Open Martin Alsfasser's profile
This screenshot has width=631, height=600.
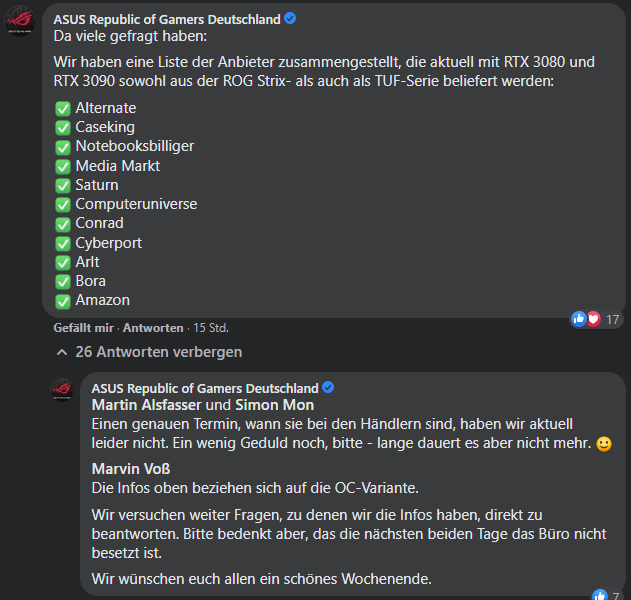[146, 406]
